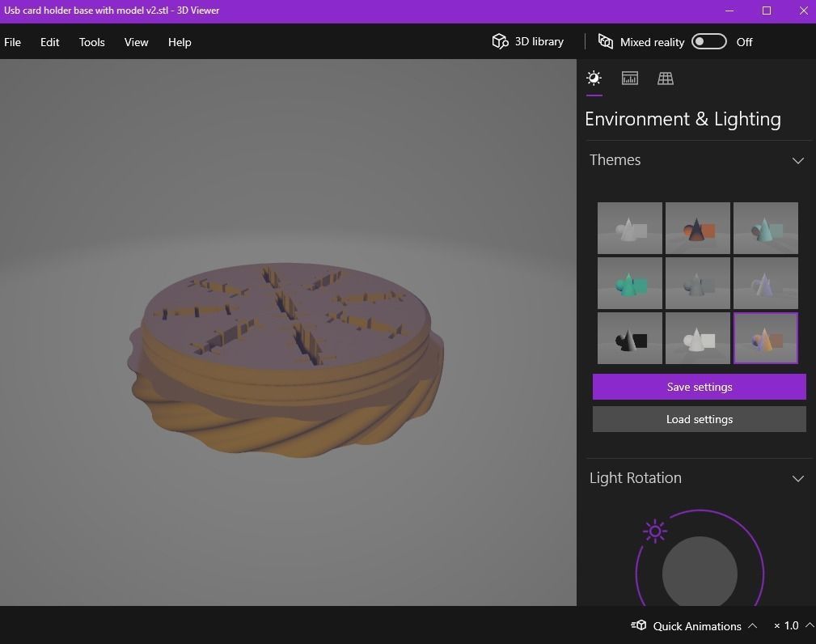Select the teal cone theme thumbnail
The width and height of the screenshot is (816, 644).
[x=766, y=228]
